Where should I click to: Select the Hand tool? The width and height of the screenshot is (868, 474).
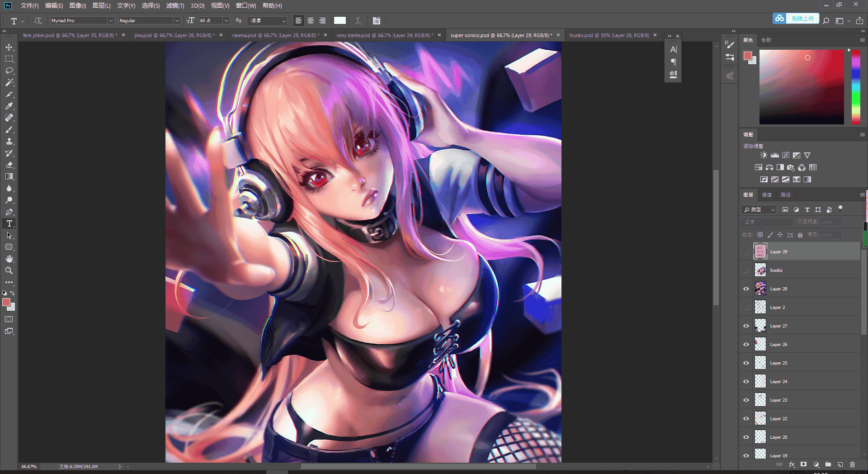(9, 259)
